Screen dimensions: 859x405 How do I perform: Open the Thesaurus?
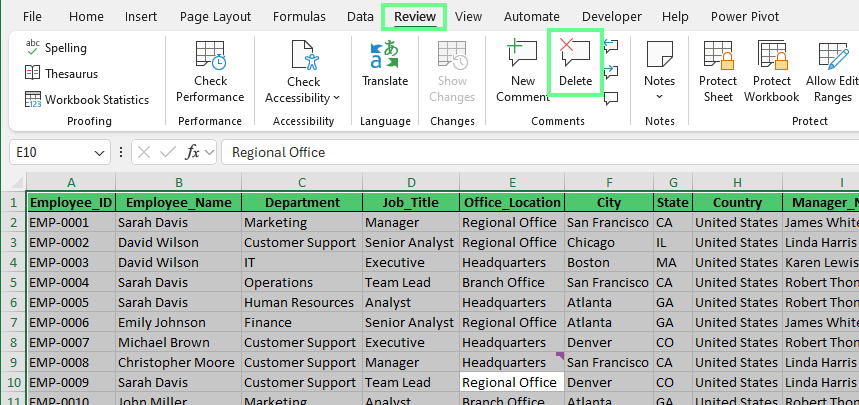tap(61, 73)
